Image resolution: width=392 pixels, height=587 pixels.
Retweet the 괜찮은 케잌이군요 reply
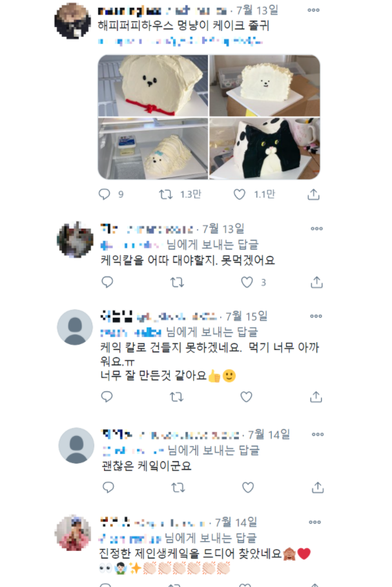click(x=178, y=488)
